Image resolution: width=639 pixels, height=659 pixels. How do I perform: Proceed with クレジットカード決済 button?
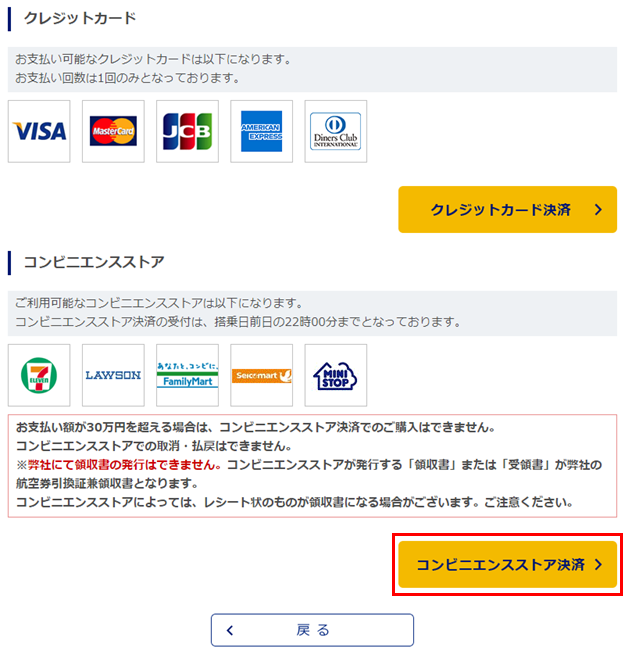[507, 209]
